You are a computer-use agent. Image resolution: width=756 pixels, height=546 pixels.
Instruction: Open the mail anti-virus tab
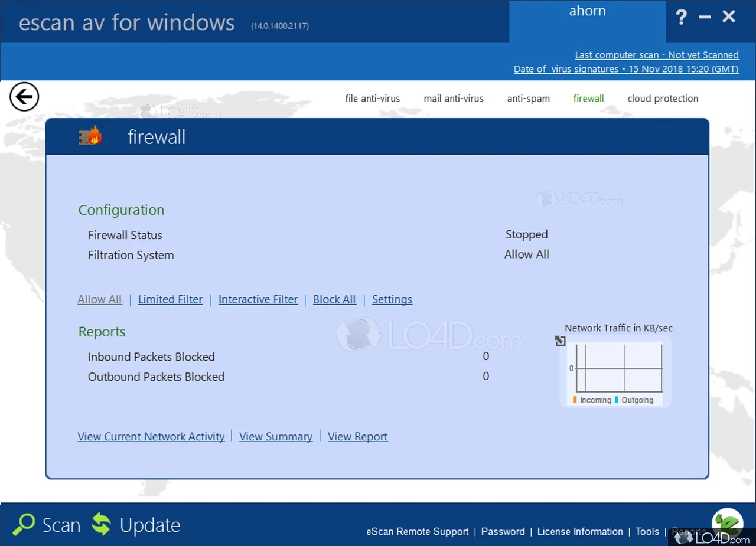pos(454,99)
